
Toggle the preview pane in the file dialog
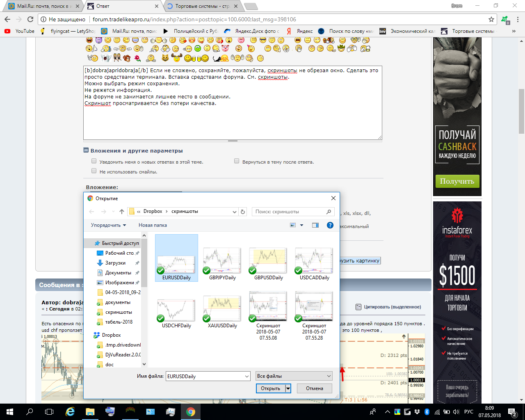(315, 225)
